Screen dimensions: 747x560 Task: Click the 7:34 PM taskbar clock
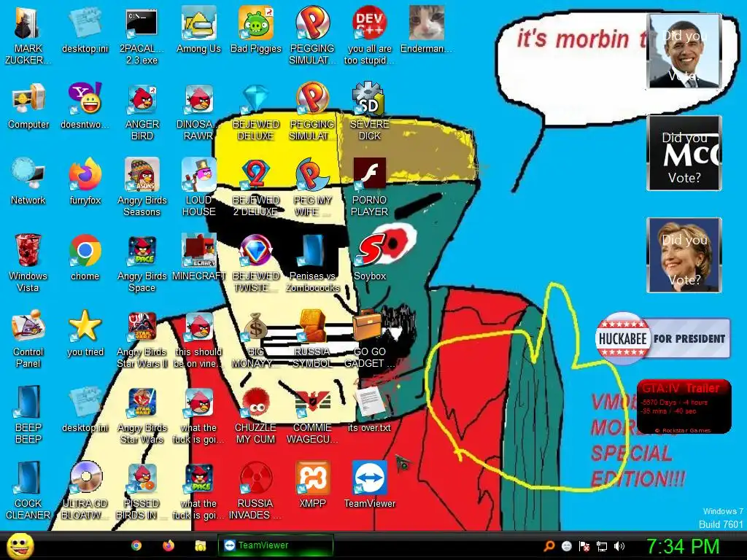click(x=683, y=546)
